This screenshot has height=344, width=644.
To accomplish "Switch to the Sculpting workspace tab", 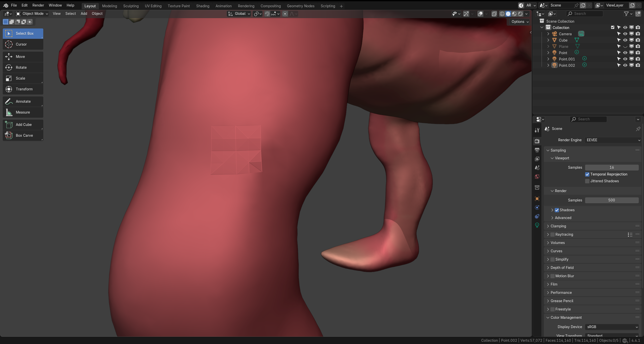I will coord(131,6).
